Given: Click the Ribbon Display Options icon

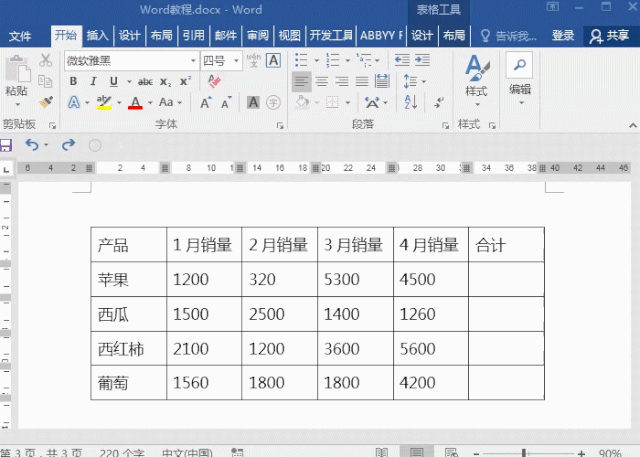Looking at the screenshot, I should 553,7.
